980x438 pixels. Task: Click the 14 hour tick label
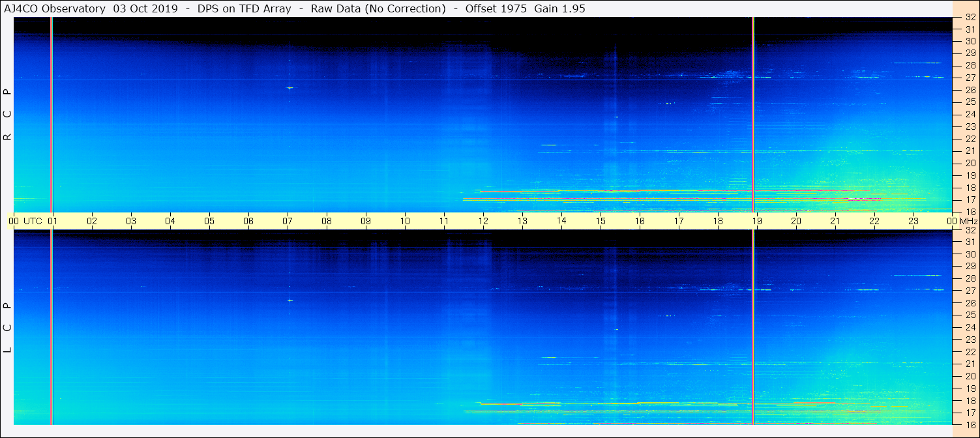561,221
